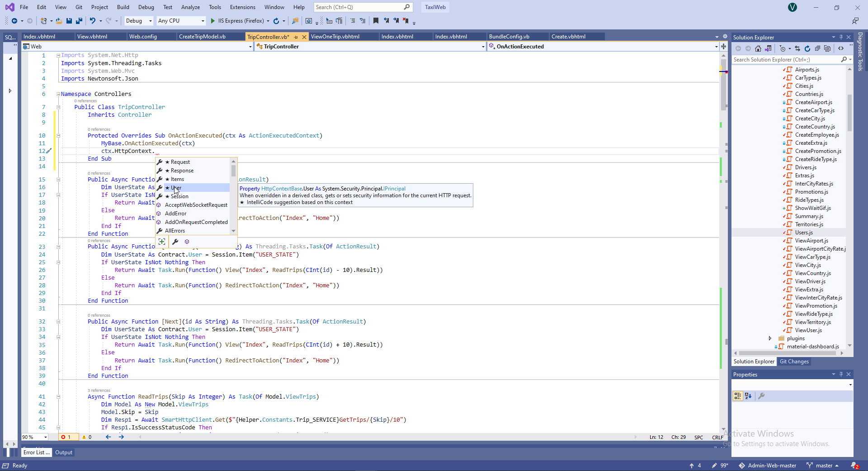Collapse All in Solution Explorer toolbar
Image resolution: width=868 pixels, height=471 pixels.
817,48
